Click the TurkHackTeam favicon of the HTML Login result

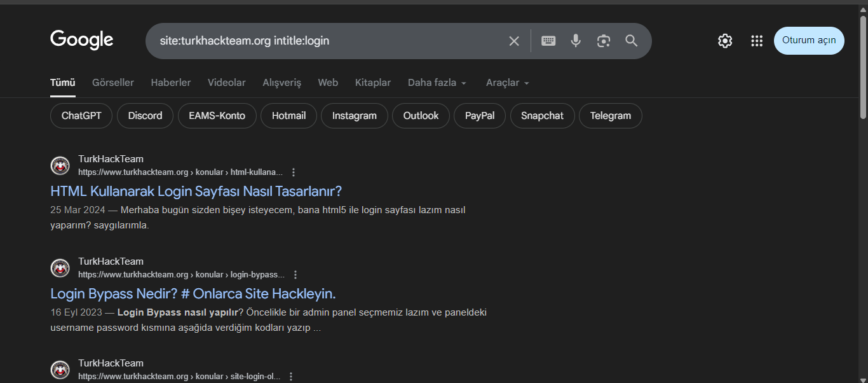(x=60, y=165)
